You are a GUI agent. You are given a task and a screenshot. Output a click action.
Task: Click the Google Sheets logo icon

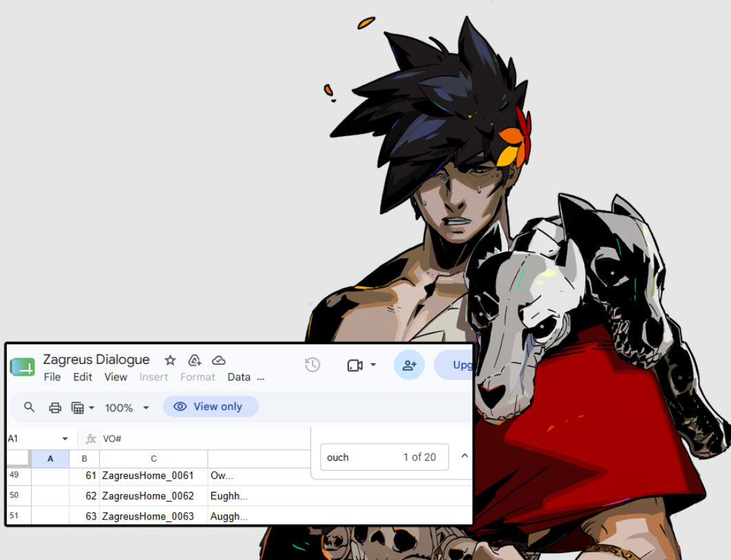(23, 367)
